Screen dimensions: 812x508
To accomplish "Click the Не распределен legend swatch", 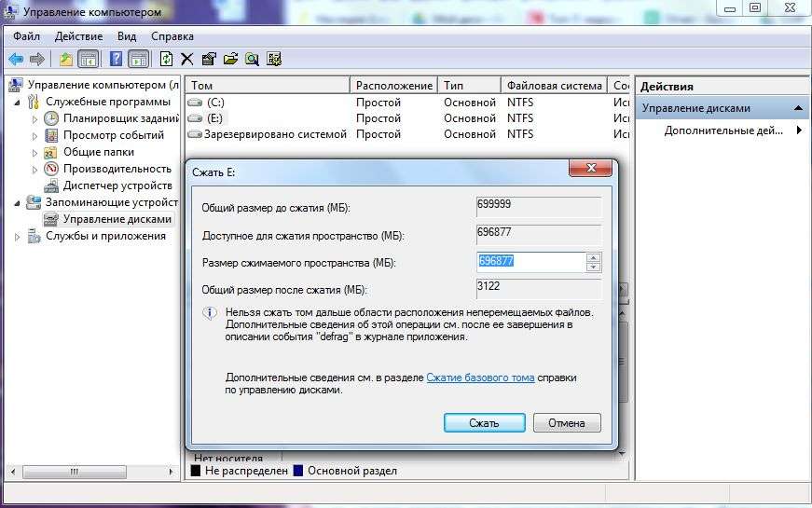I will click(196, 471).
